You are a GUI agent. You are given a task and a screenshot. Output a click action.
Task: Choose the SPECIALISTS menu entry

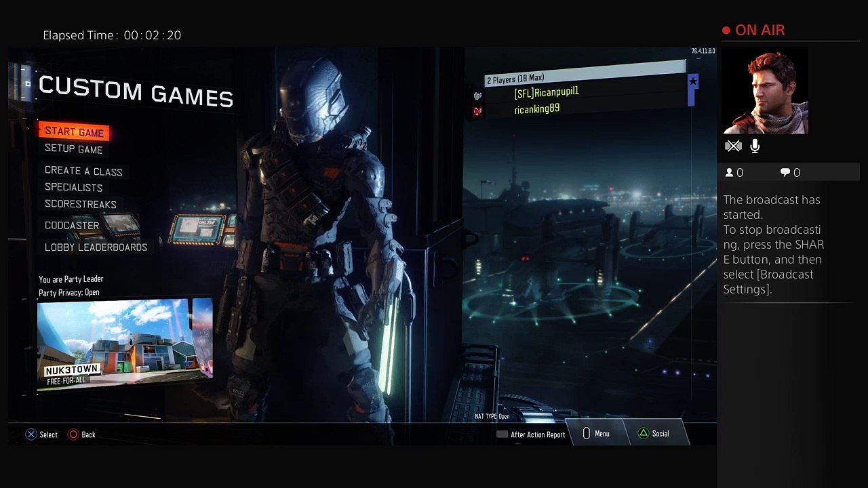click(73, 188)
